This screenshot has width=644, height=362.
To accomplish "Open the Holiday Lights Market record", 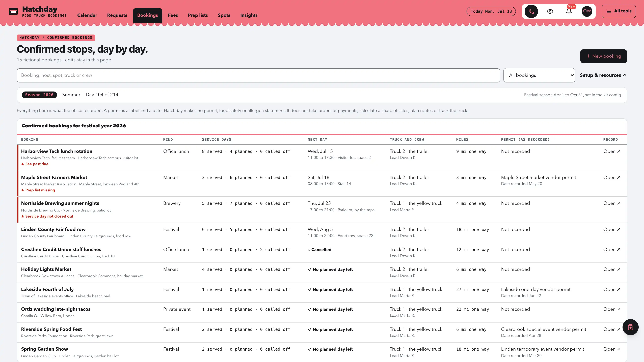I will click(611, 269).
